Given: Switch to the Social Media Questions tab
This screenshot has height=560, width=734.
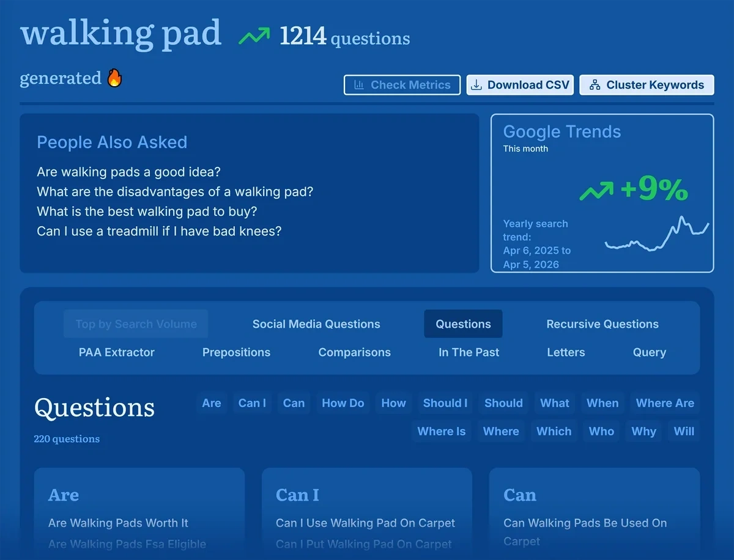Looking at the screenshot, I should tap(316, 324).
